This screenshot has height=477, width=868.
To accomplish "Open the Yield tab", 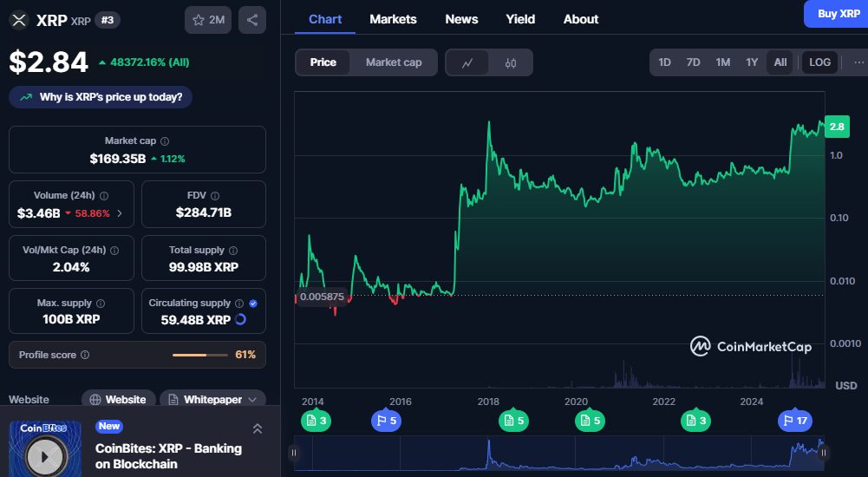I will coord(520,19).
